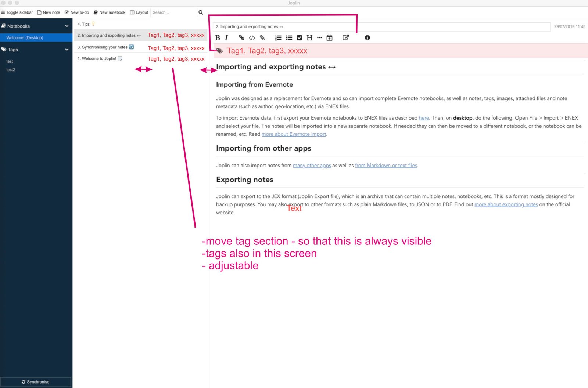Image resolution: width=588 pixels, height=388 pixels.
Task: Create a new to-do
Action: [77, 12]
